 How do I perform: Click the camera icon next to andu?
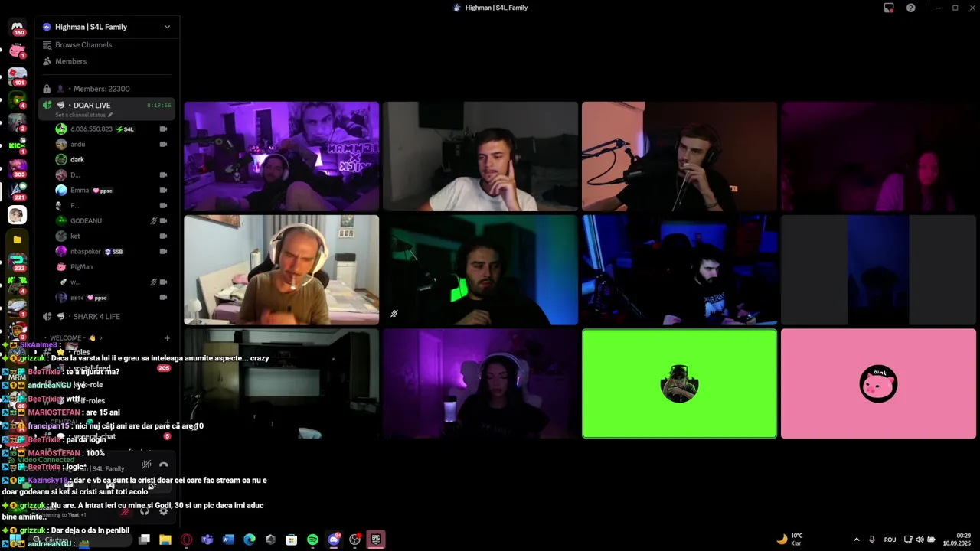pyautogui.click(x=163, y=144)
